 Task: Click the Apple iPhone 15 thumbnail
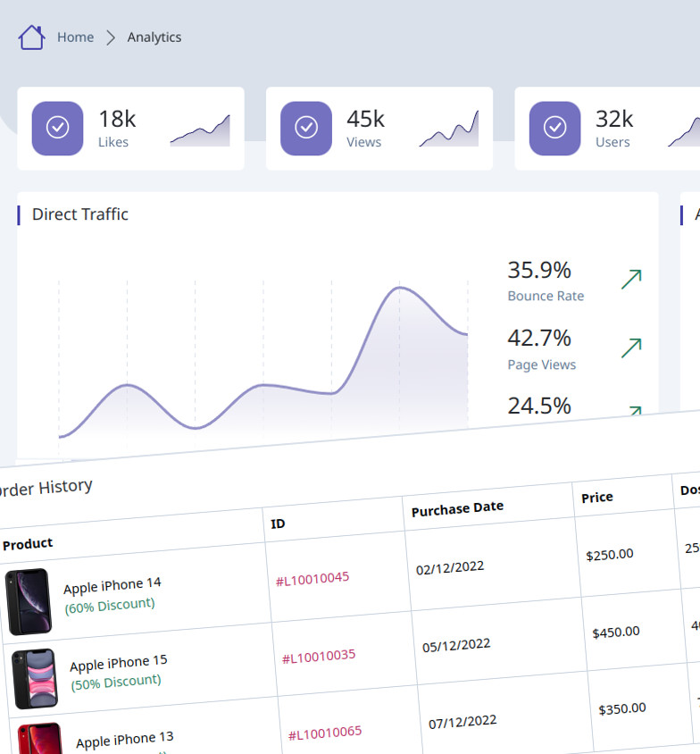point(35,678)
